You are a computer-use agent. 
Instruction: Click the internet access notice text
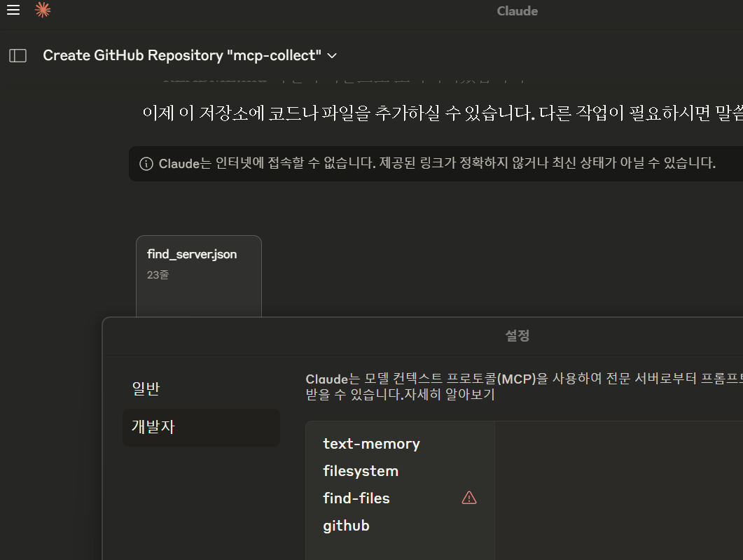pyautogui.click(x=437, y=164)
